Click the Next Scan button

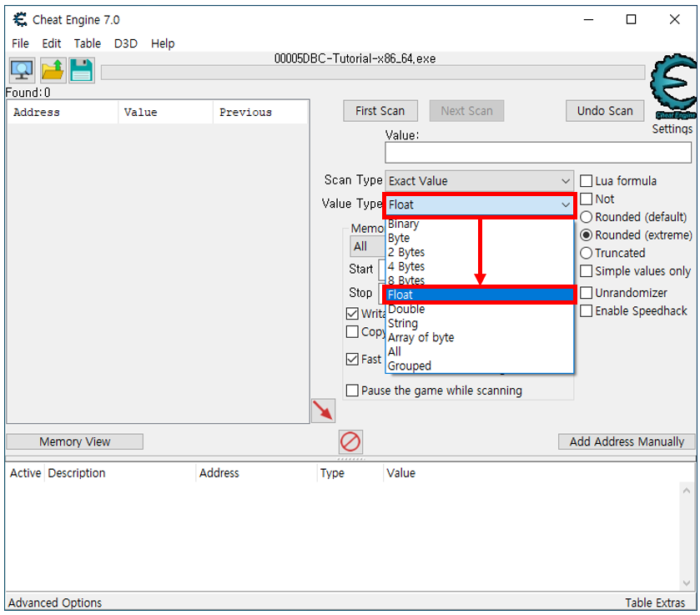coord(466,111)
